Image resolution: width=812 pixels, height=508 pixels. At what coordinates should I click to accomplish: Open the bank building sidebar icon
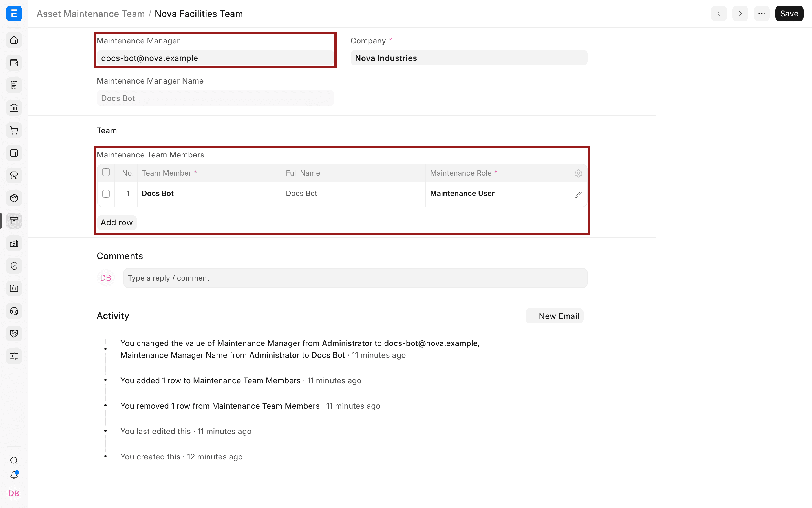click(14, 108)
